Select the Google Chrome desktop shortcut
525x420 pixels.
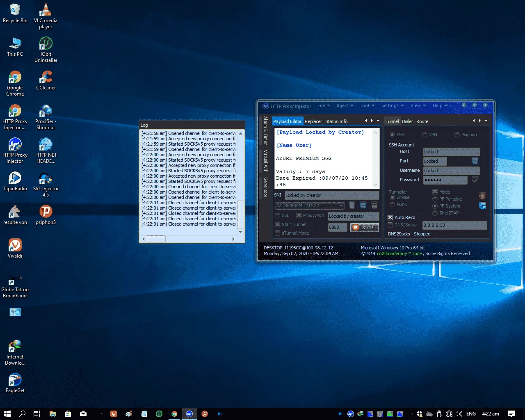click(x=15, y=84)
